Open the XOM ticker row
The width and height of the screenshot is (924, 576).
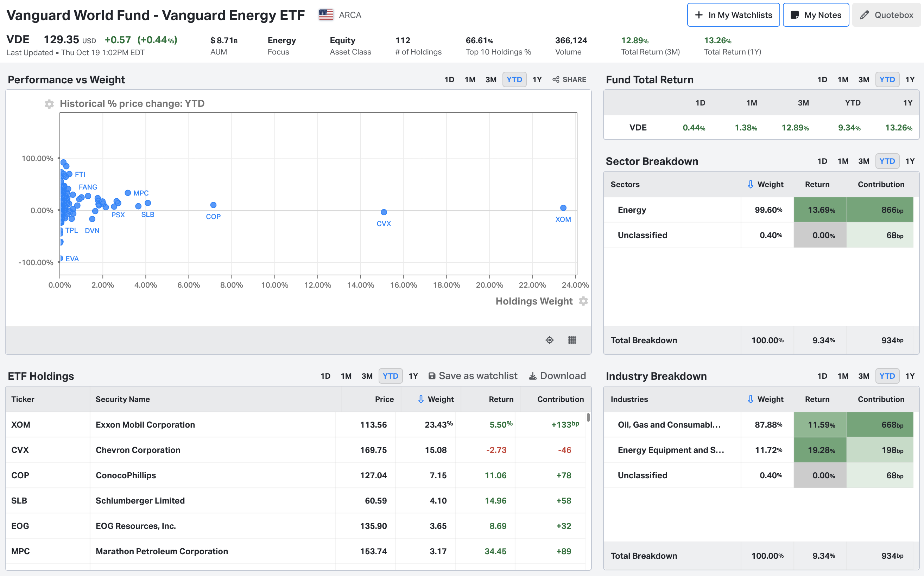pyautogui.click(x=296, y=424)
